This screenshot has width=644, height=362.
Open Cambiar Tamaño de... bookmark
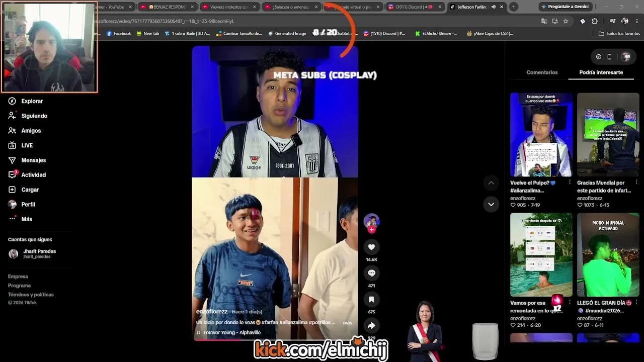tap(239, 34)
